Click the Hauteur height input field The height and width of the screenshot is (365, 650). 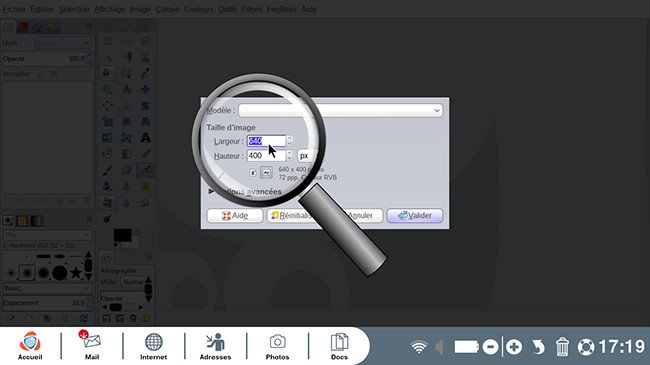266,156
